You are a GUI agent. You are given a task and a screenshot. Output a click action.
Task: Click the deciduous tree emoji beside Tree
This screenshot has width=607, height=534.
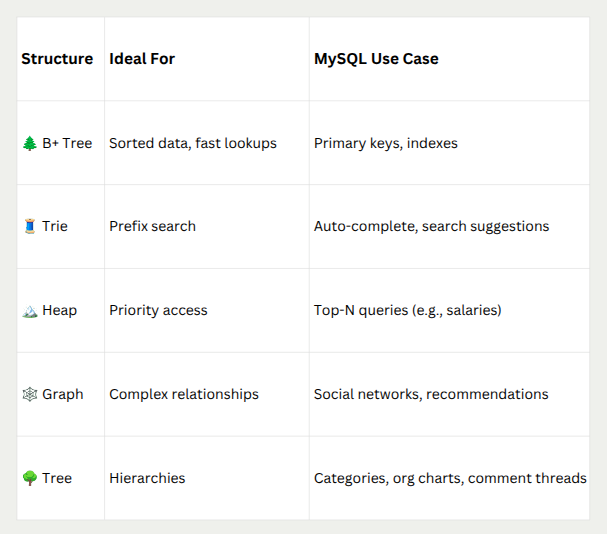tap(29, 478)
